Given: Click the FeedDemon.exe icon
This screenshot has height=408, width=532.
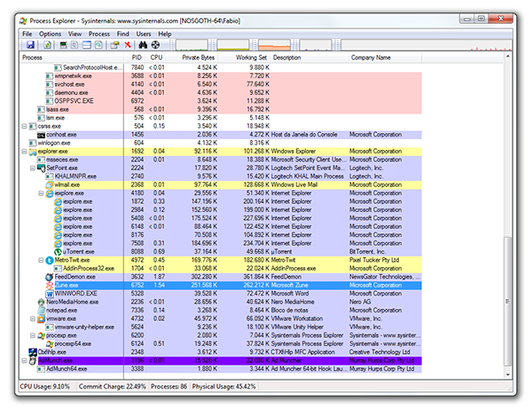Looking at the screenshot, I should [50, 277].
